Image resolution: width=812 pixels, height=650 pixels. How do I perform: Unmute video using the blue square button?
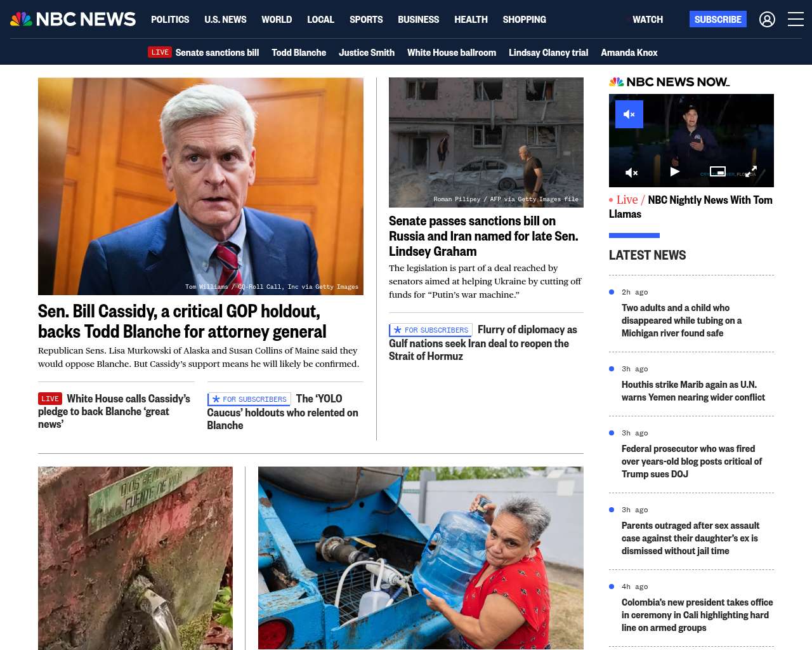click(x=629, y=114)
